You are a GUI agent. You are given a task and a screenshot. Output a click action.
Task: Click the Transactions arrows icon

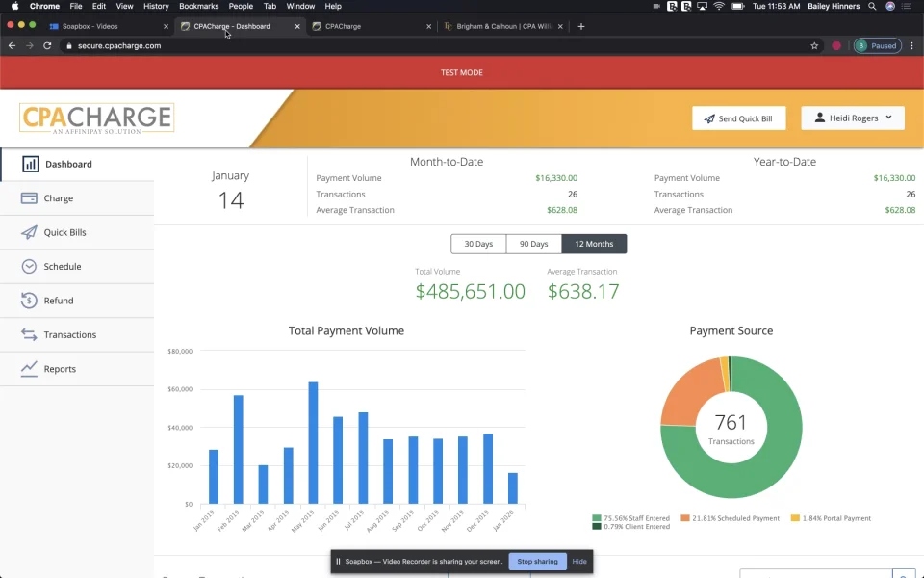tap(29, 334)
